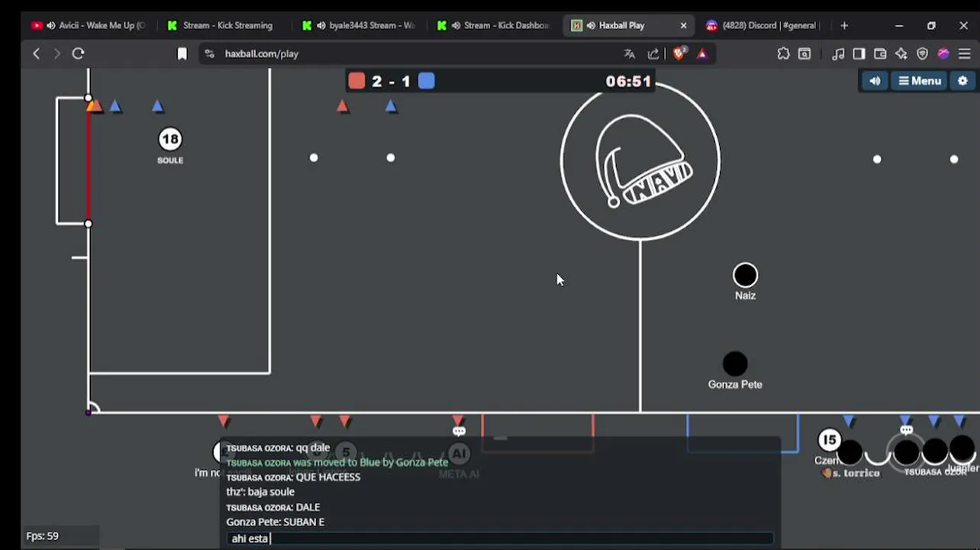Open Brave Shields lion icon
980x550 pixels.
(679, 53)
